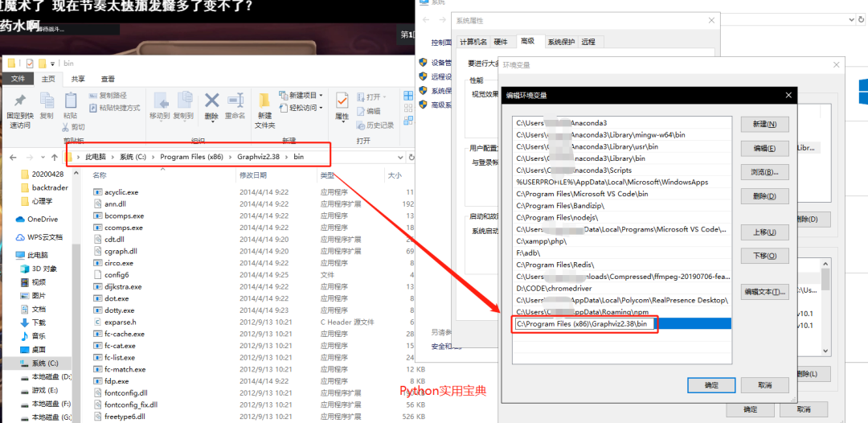This screenshot has height=423, width=868.
Task: Select 下载 folder in navigation pane
Action: click(33, 322)
